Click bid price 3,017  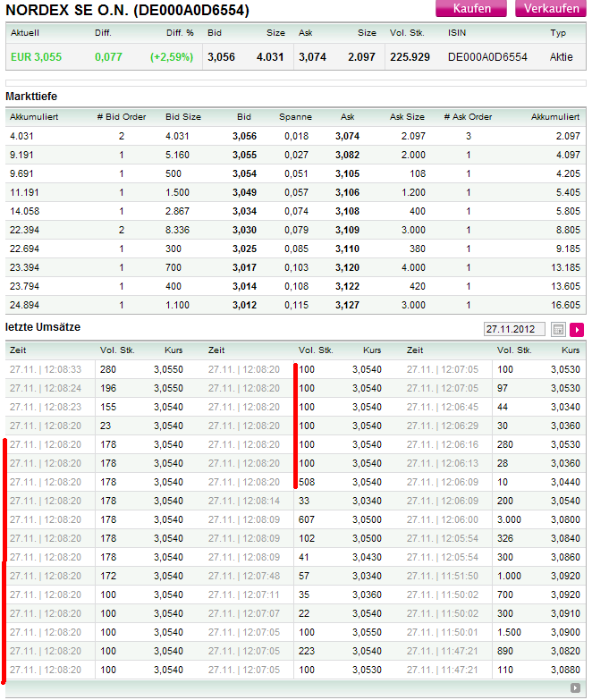pos(244,267)
